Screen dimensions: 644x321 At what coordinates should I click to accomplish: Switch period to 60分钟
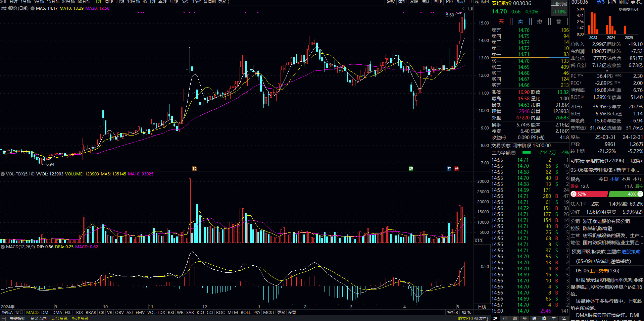click(84, 2)
